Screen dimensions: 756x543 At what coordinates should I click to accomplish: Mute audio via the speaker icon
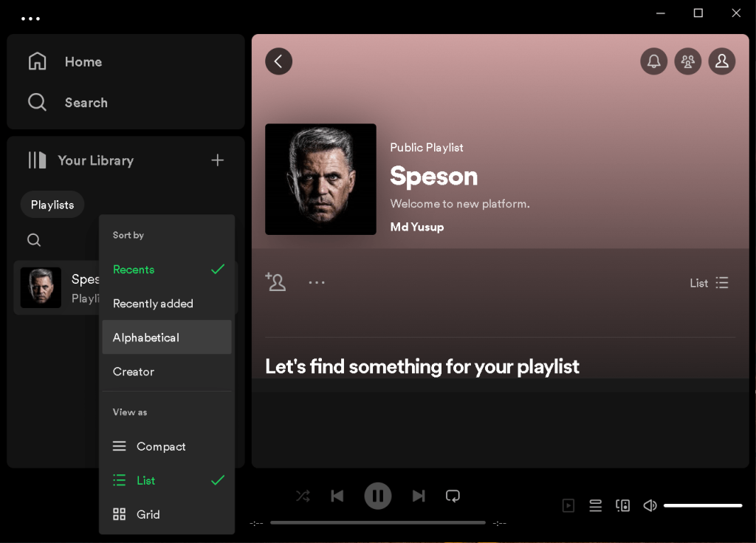650,505
